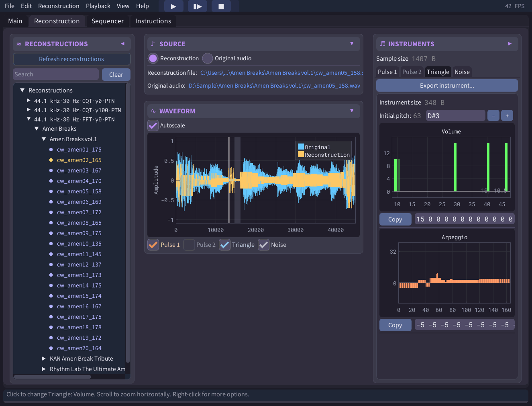
Task: Select cw_amen05_158 in the tree
Action: point(79,191)
